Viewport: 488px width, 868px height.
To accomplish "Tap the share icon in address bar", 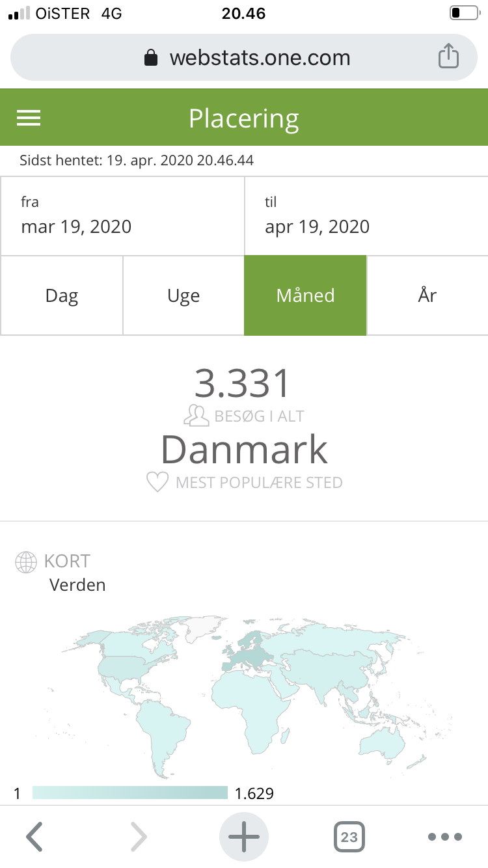I will pyautogui.click(x=448, y=57).
